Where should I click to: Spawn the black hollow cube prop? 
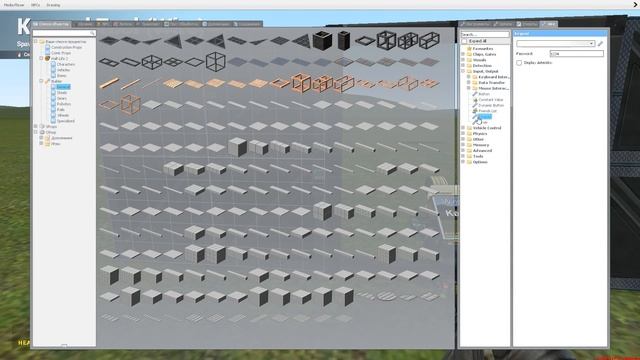tap(322, 41)
